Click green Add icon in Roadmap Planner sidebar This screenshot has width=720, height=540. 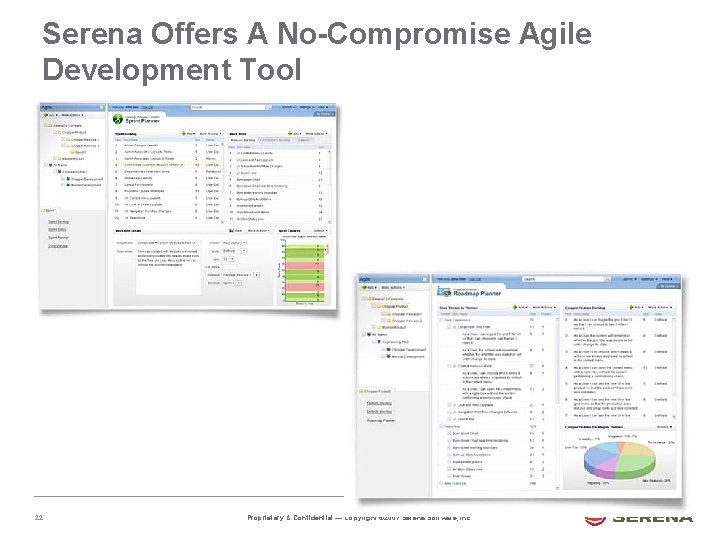coord(364,287)
